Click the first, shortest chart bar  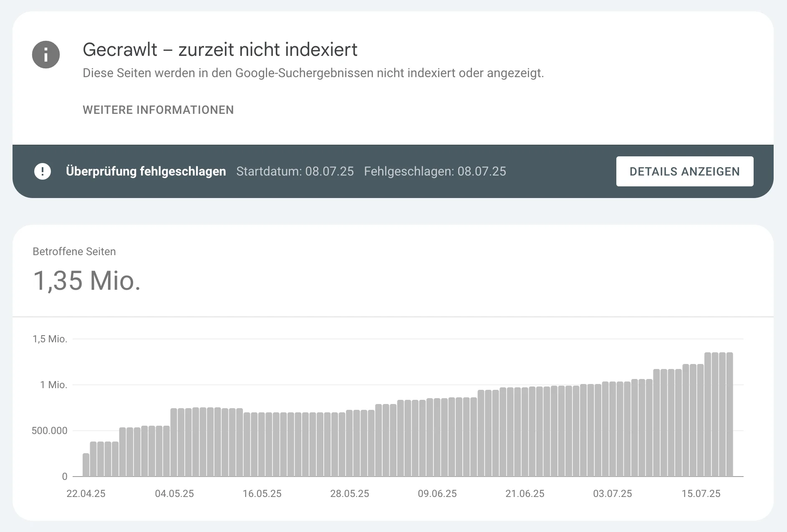pos(86,465)
